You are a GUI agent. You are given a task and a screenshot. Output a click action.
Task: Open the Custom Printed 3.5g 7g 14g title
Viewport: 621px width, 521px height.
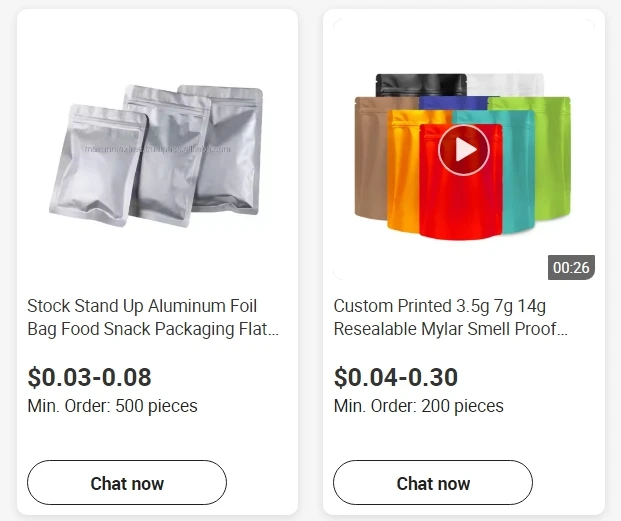pyautogui.click(x=450, y=317)
